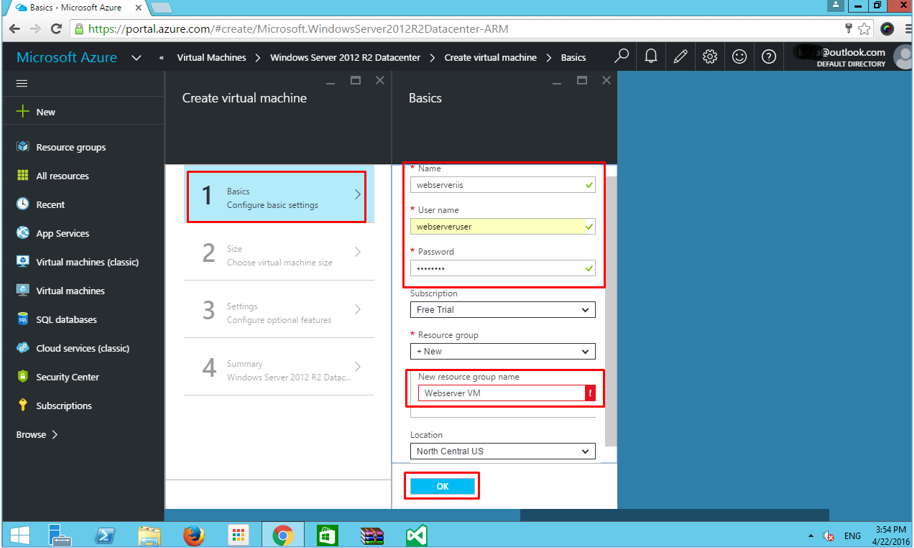The image size is (914, 548).
Task: Open portal settings gear
Action: (709, 57)
